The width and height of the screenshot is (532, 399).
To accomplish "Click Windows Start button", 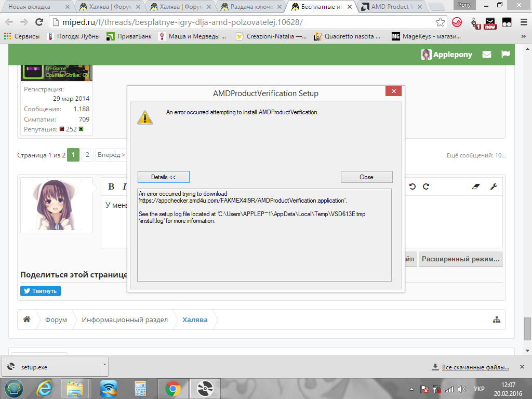I will click(x=14, y=389).
